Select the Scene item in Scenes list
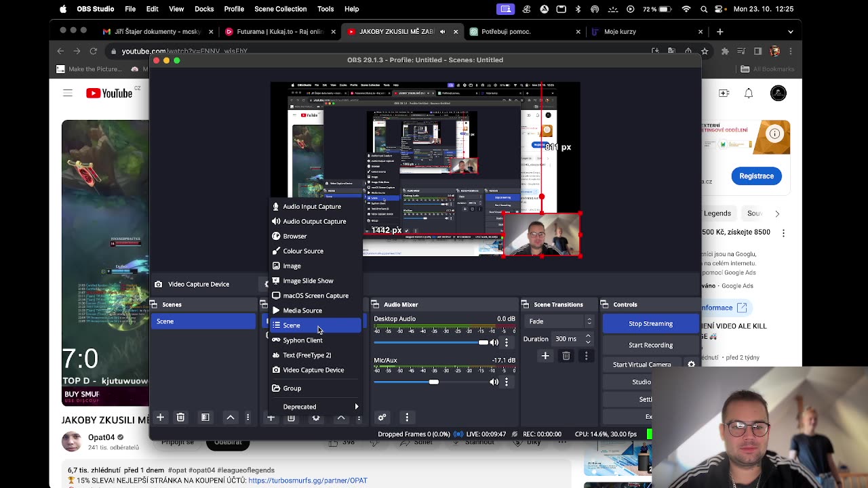 pos(203,321)
